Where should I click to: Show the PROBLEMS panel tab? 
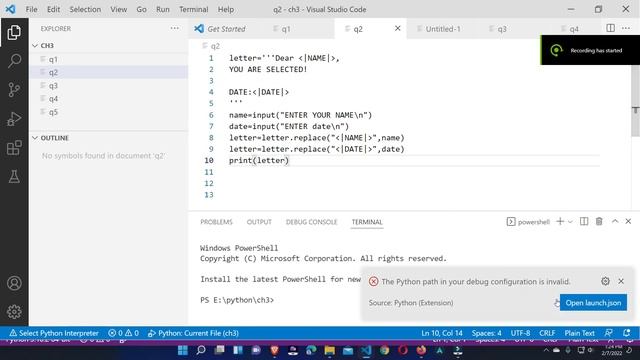click(x=216, y=222)
